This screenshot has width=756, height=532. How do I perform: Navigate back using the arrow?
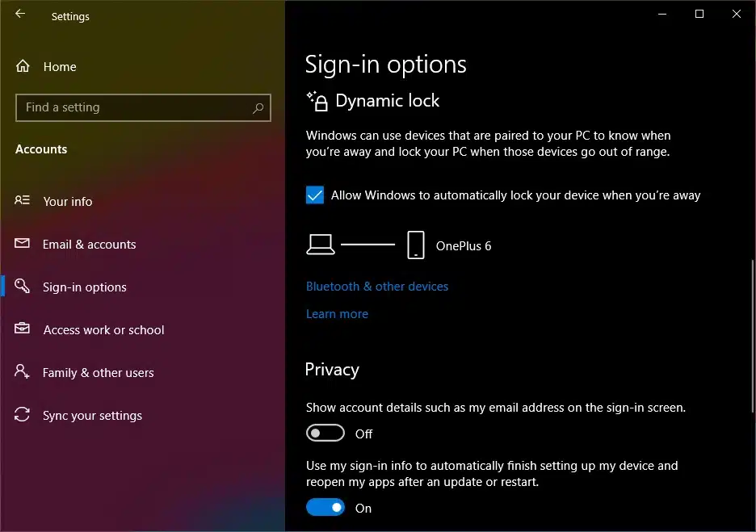19,13
